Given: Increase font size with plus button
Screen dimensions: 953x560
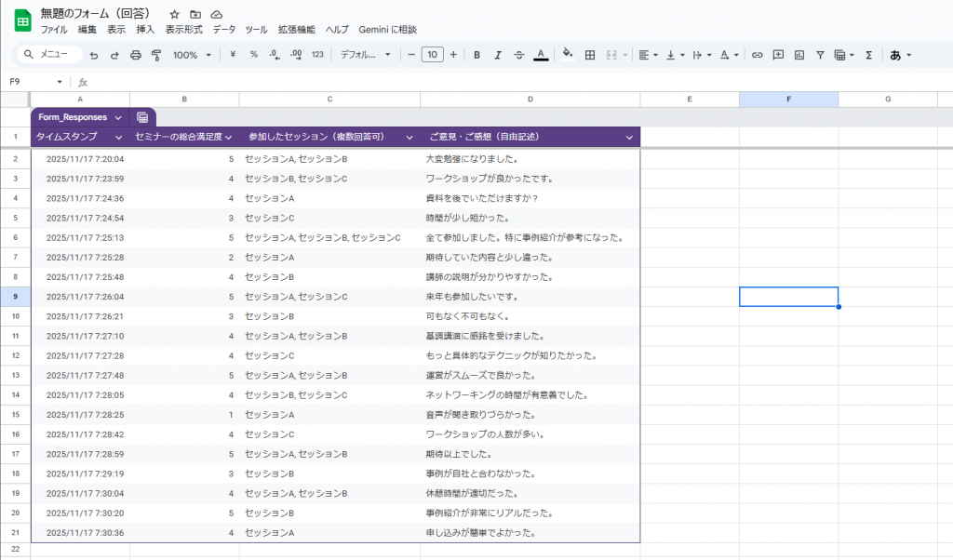Looking at the screenshot, I should (453, 55).
